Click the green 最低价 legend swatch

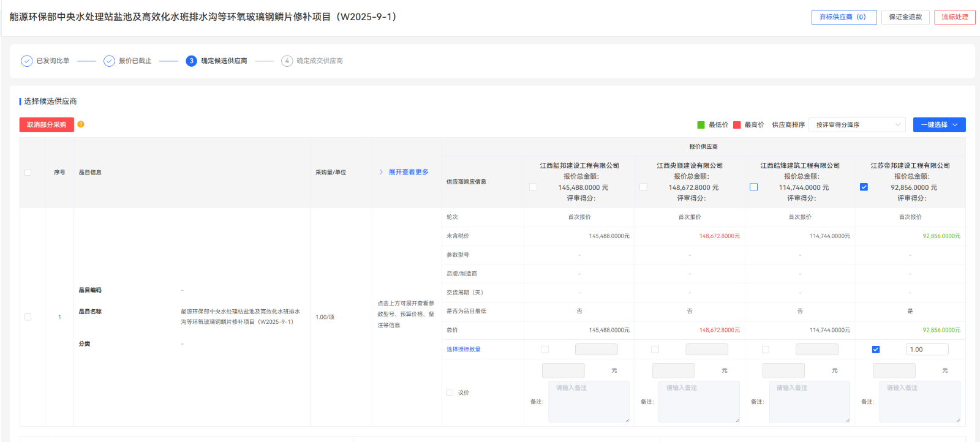(x=701, y=125)
